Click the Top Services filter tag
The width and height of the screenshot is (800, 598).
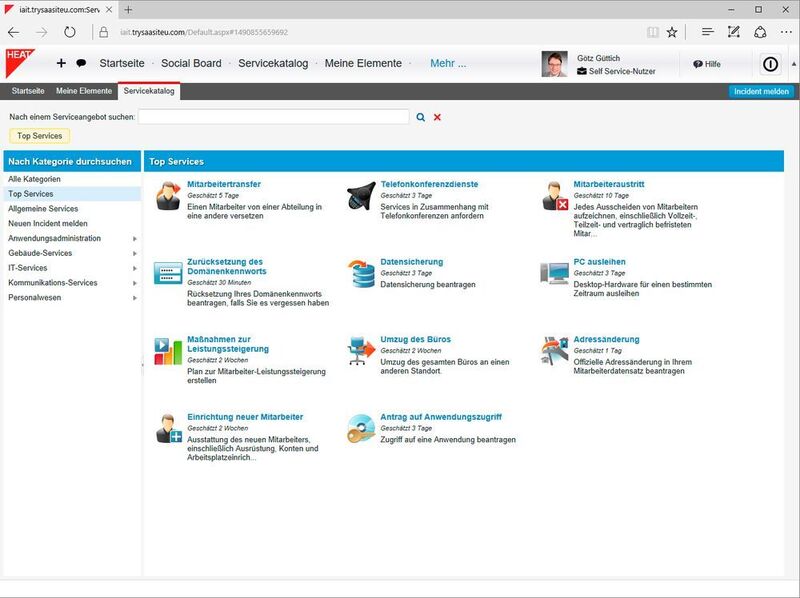coord(40,136)
